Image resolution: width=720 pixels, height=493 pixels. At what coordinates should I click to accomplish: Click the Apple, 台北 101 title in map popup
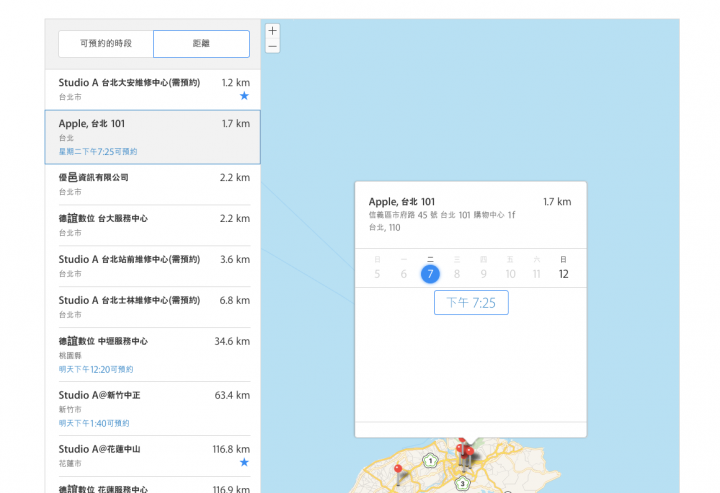coord(402,202)
